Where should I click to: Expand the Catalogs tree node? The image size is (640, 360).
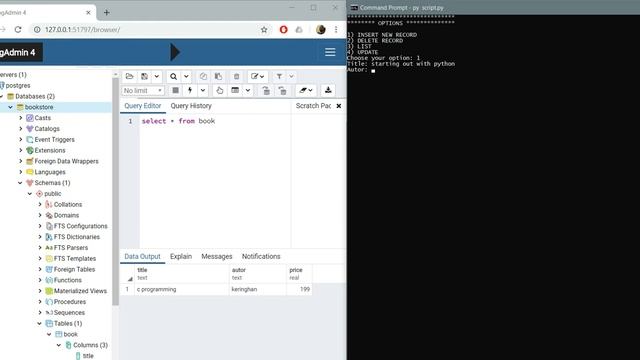21,129
